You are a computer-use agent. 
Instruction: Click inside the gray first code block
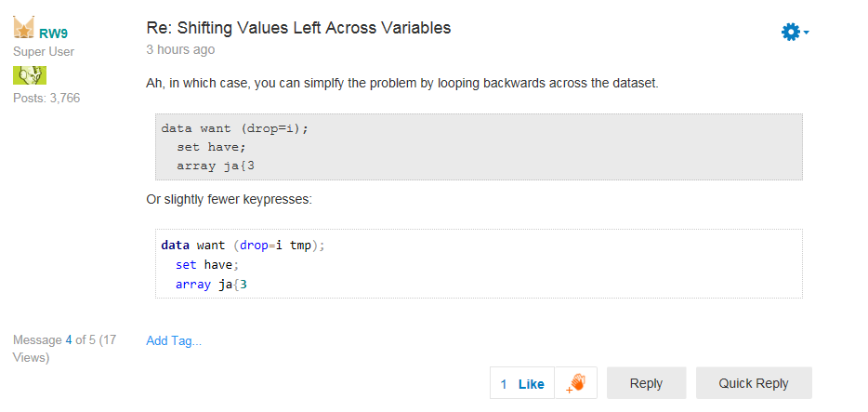click(x=479, y=147)
